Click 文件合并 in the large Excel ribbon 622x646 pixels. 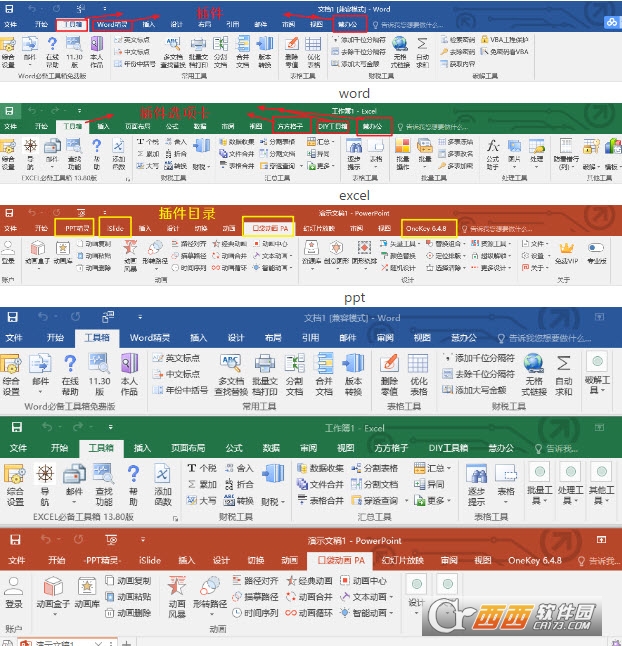click(x=320, y=484)
